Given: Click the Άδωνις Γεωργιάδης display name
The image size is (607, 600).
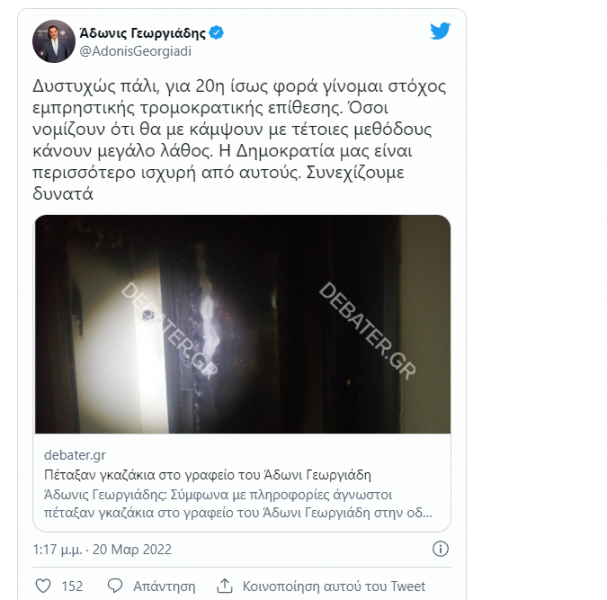Looking at the screenshot, I should 142,33.
